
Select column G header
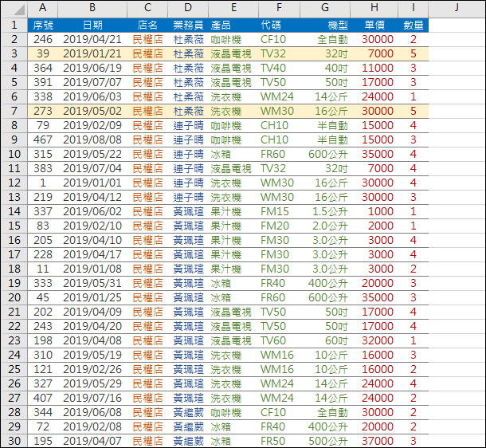[325, 8]
